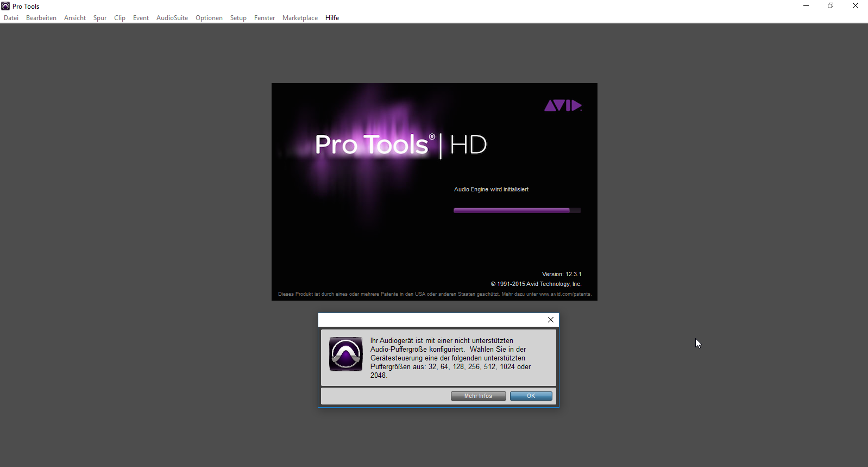The image size is (868, 467).
Task: Click the 'Audio Engine wird initialisiert' status text
Action: pyautogui.click(x=491, y=189)
